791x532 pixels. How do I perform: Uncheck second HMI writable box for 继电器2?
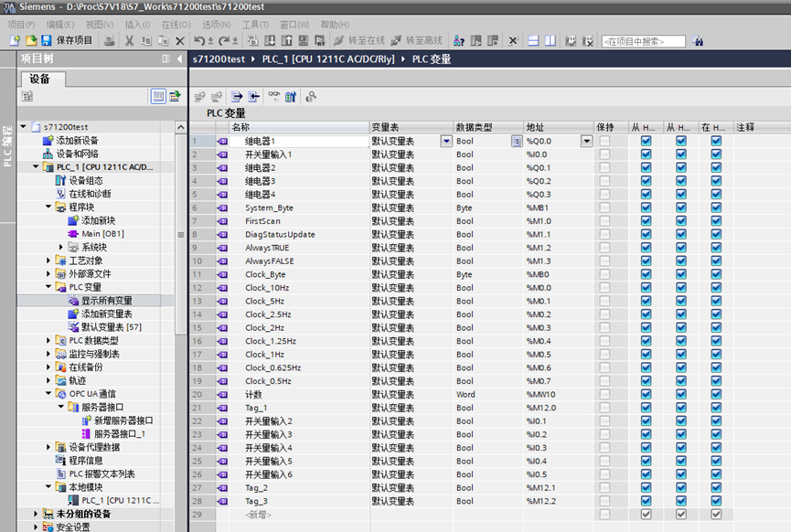tap(681, 168)
